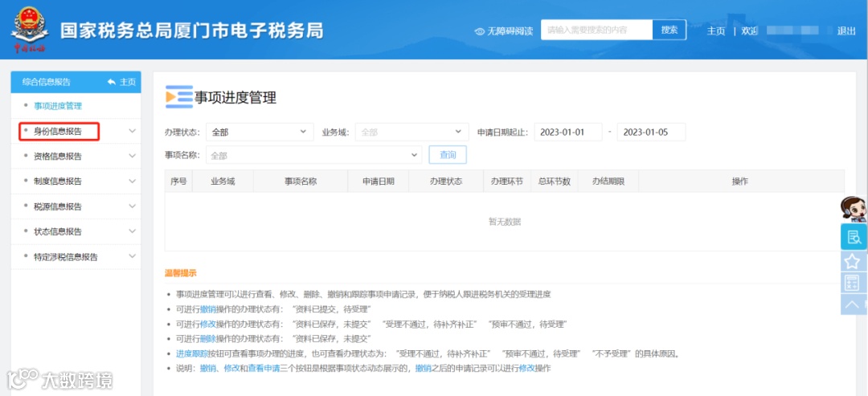Click the back-to-top arrow icon
This screenshot has height=396, width=868.
pos(854,304)
